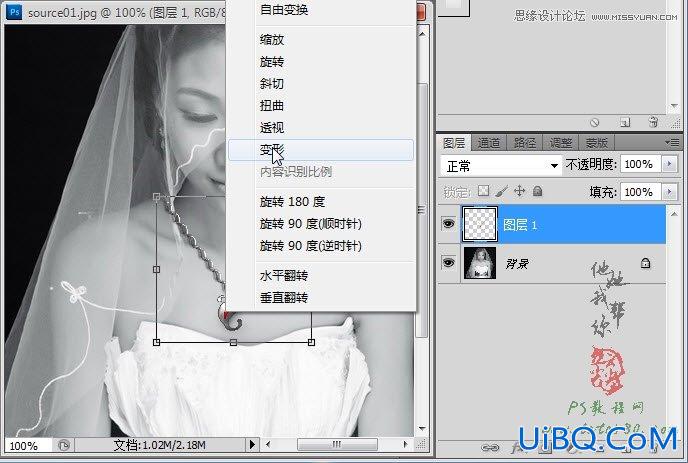Select the 背景 layer name
The image size is (688, 463).
(x=517, y=264)
